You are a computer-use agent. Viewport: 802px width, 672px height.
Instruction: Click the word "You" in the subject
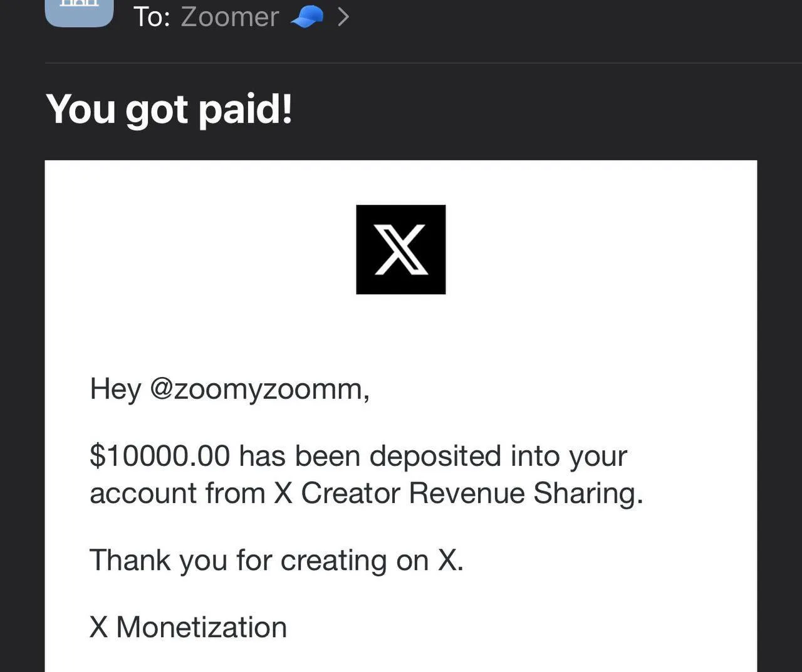81,109
